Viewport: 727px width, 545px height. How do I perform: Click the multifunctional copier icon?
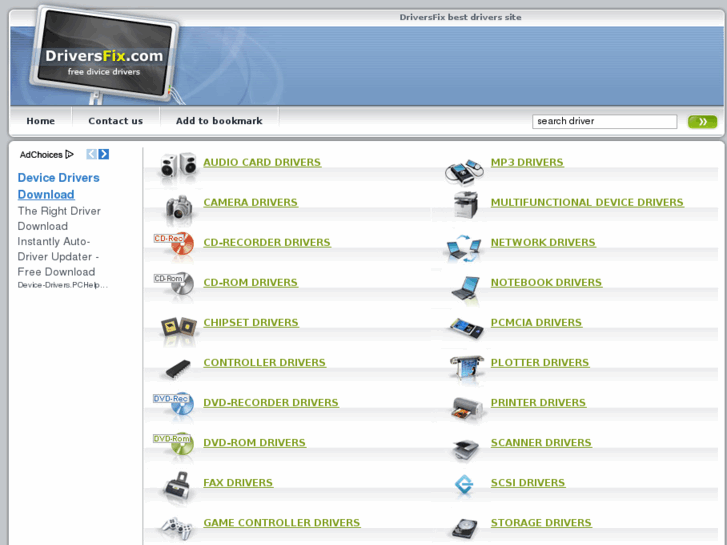pyautogui.click(x=466, y=204)
